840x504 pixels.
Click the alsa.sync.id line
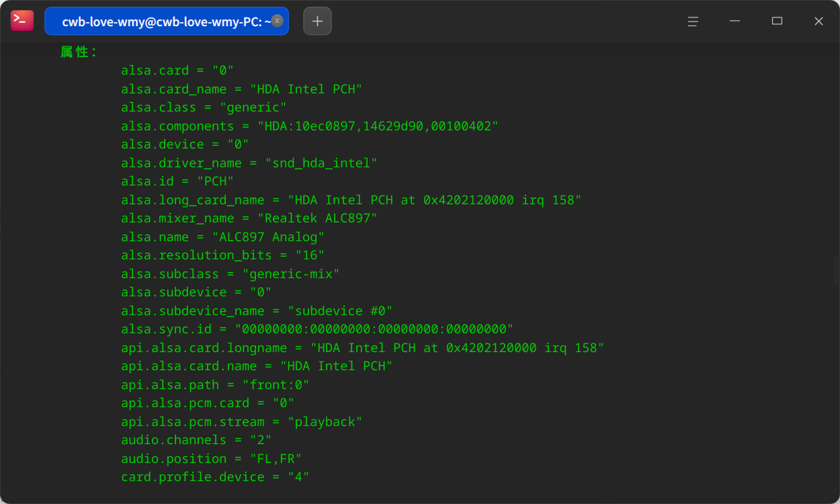point(317,329)
